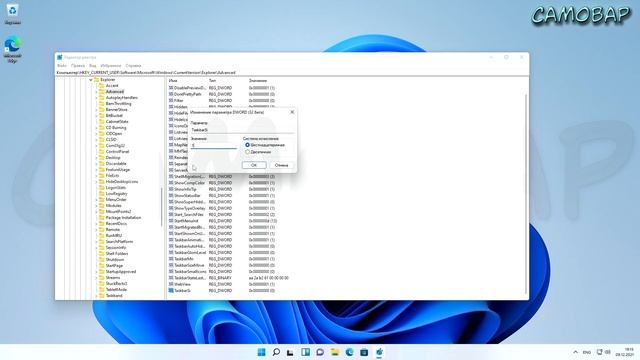Cancel the DWORD edit with Отмена
Screen dimensions: 640x360
(281, 165)
